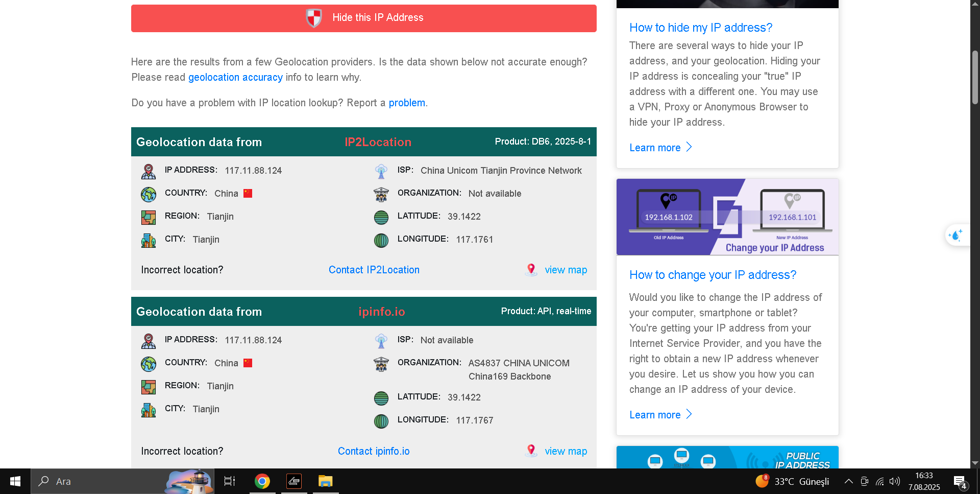Click view map in ipinfo.io section
The height and width of the screenshot is (494, 980).
(566, 451)
